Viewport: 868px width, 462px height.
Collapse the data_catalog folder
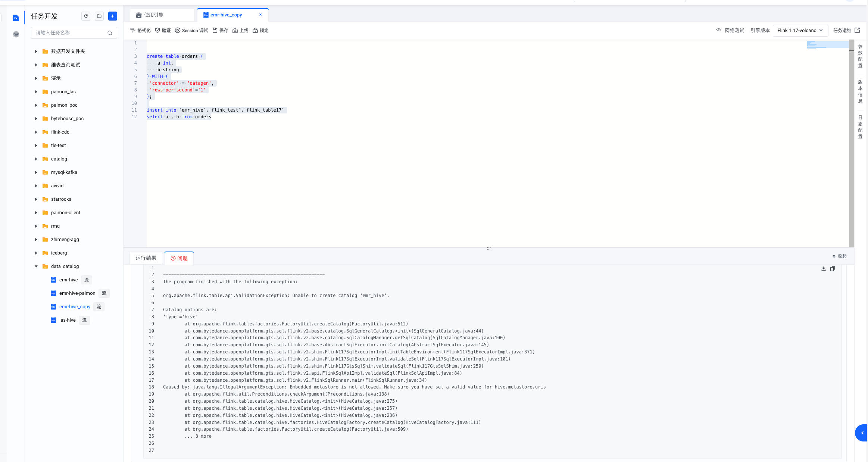click(36, 266)
